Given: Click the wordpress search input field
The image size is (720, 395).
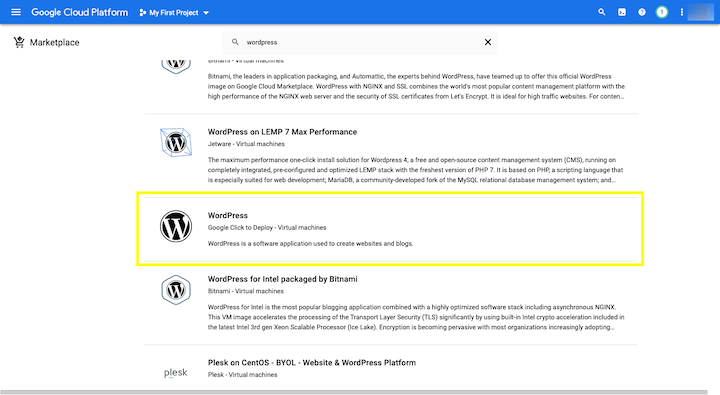Looking at the screenshot, I should point(360,42).
